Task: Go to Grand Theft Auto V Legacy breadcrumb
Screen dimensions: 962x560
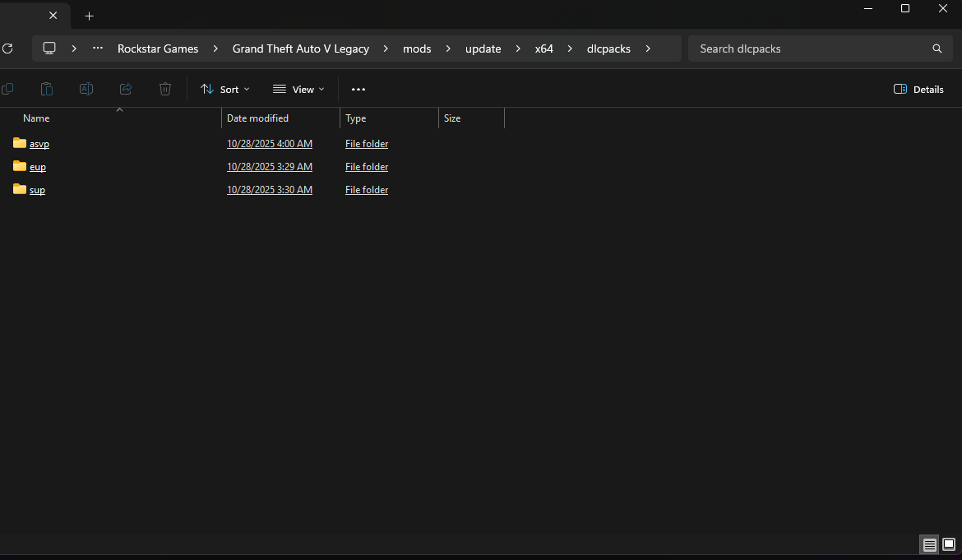Action: [301, 49]
